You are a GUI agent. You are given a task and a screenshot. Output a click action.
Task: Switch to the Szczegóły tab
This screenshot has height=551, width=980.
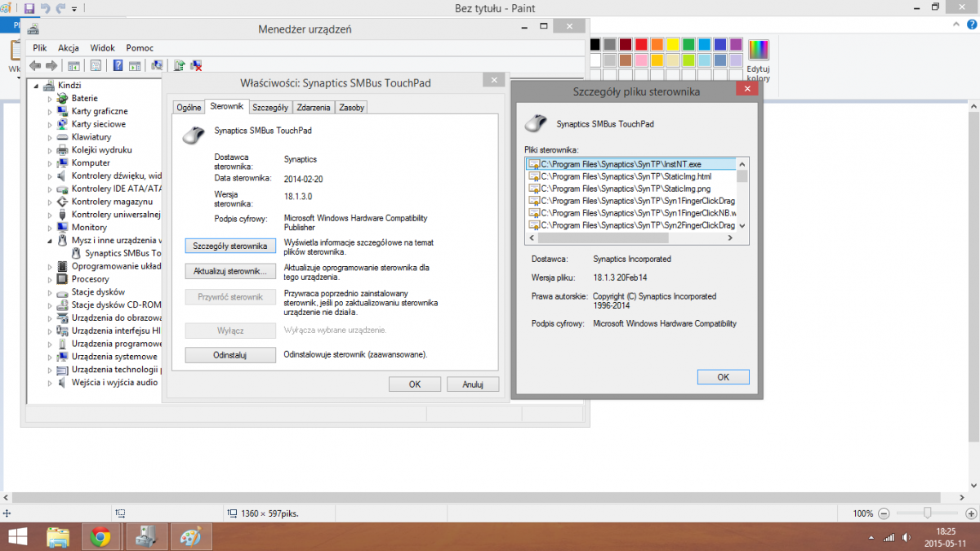click(270, 107)
